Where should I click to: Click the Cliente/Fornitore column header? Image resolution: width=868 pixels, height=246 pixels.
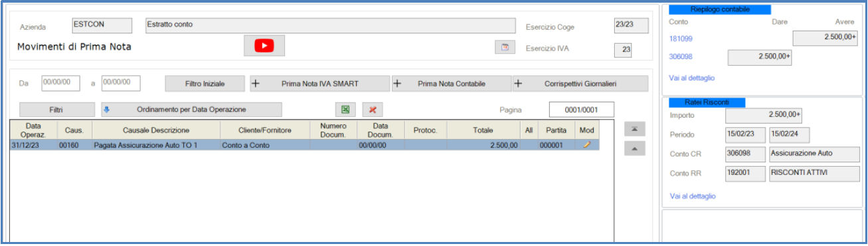coord(265,130)
